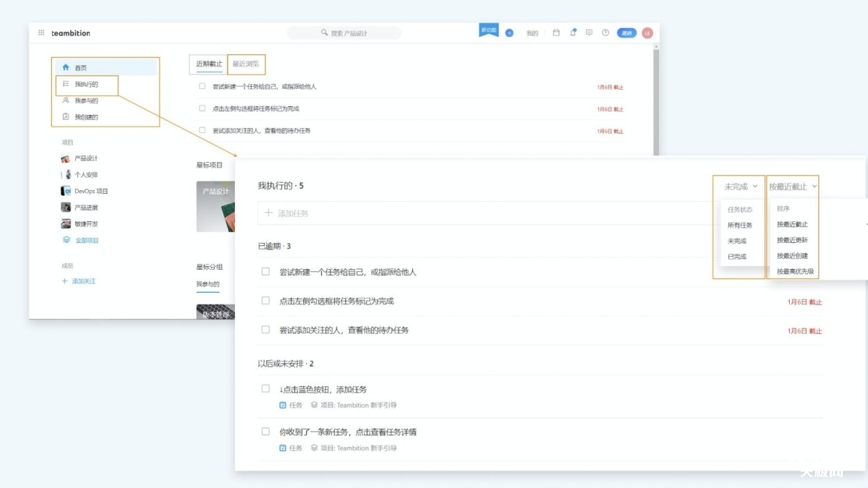This screenshot has height=488, width=868.
Task: Open the user avatar in top bar
Action: pyautogui.click(x=647, y=33)
